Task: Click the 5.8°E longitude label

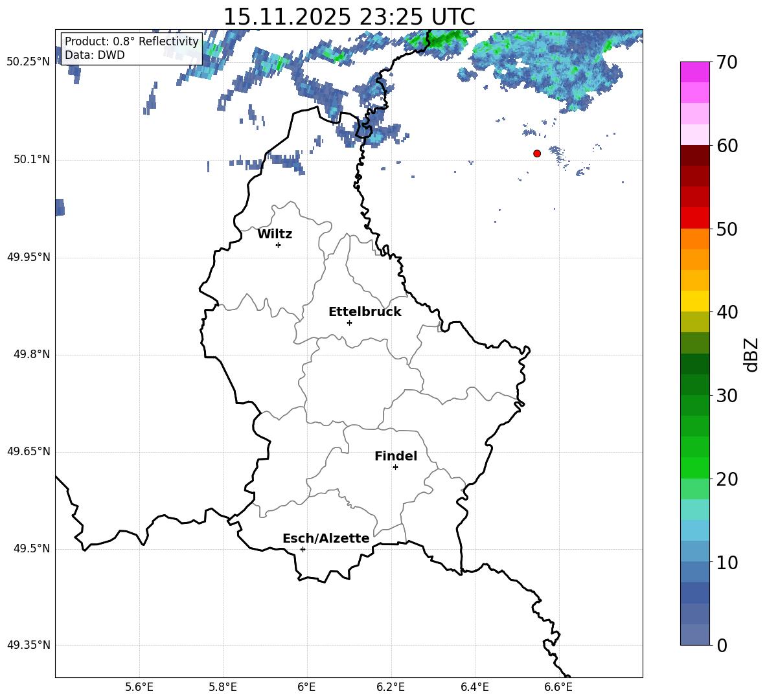Action: tap(223, 687)
